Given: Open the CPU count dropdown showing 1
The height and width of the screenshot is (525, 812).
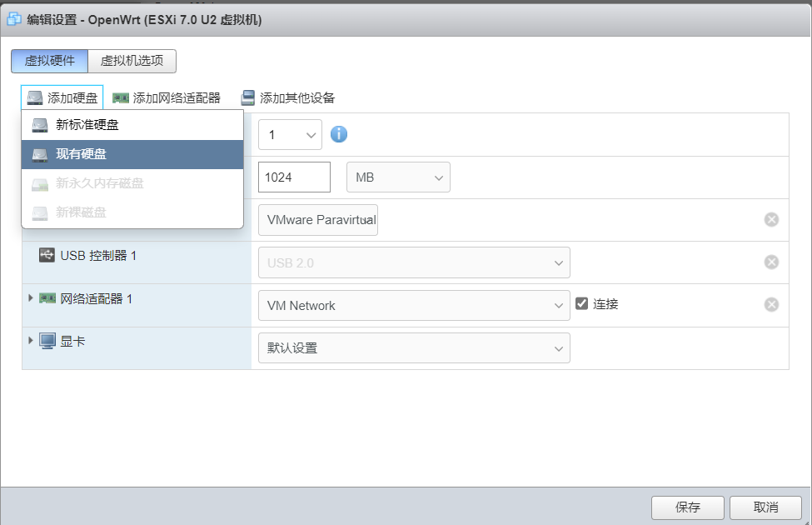Looking at the screenshot, I should 290,135.
